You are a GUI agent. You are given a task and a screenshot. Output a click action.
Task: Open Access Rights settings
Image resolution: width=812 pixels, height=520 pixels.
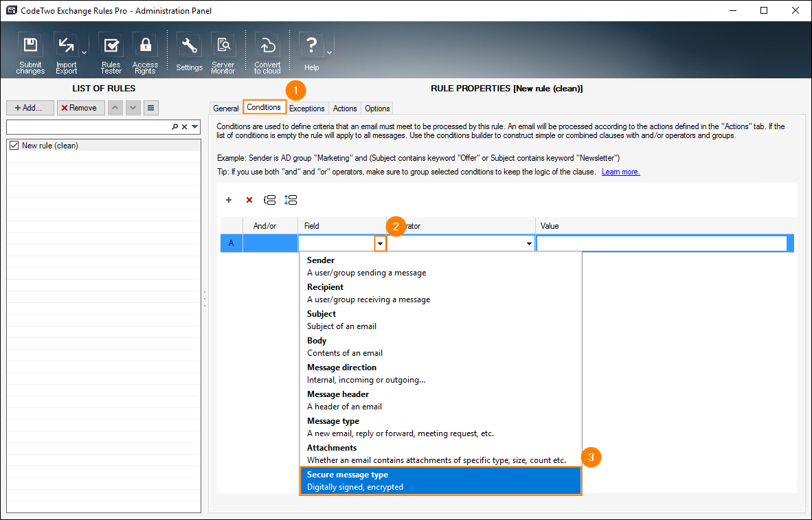(145, 52)
